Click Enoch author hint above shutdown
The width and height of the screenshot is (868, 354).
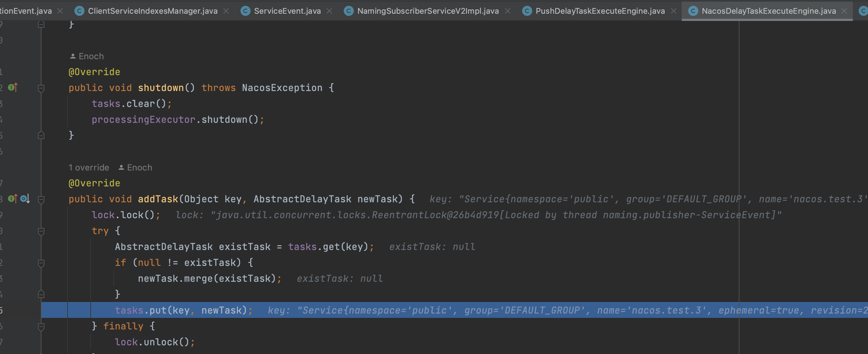pos(91,56)
